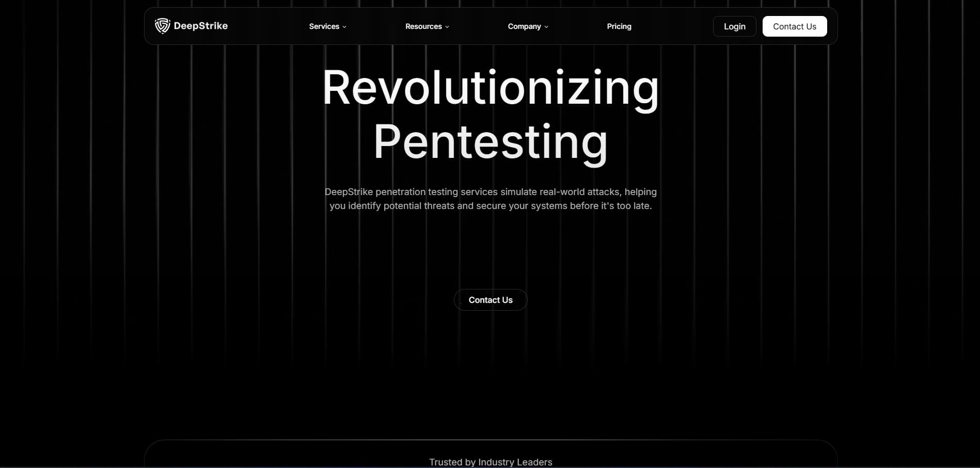Click the white Contact Us button in navbar
This screenshot has height=468, width=980.
click(x=795, y=26)
